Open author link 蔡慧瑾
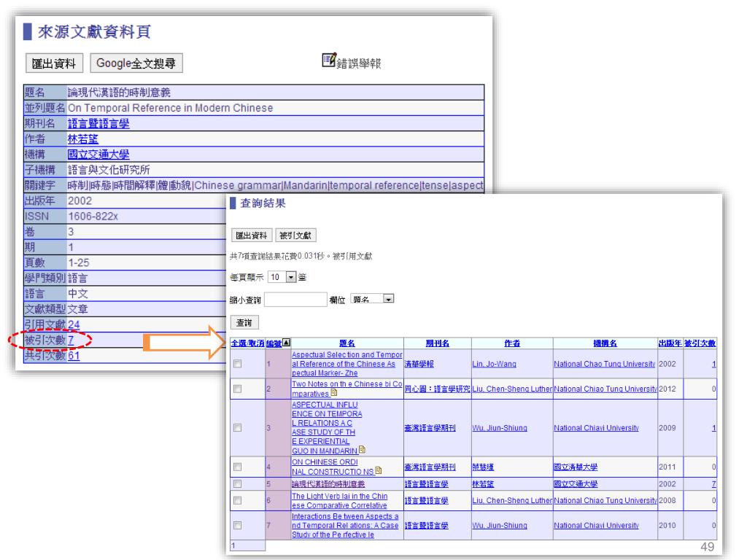 tap(483, 467)
